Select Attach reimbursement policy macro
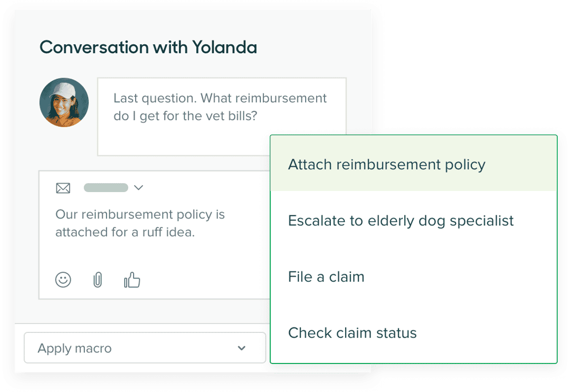 (414, 165)
